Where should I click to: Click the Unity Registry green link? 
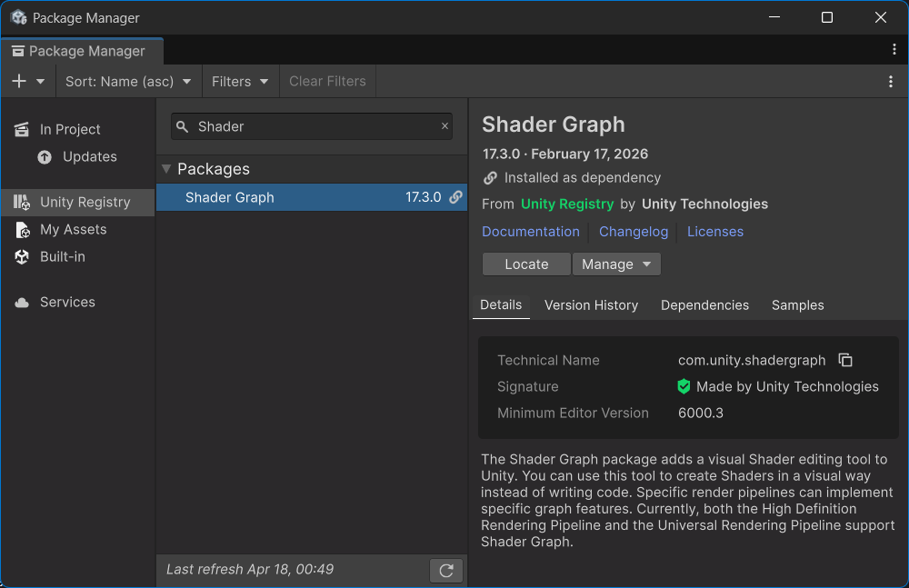[567, 204]
